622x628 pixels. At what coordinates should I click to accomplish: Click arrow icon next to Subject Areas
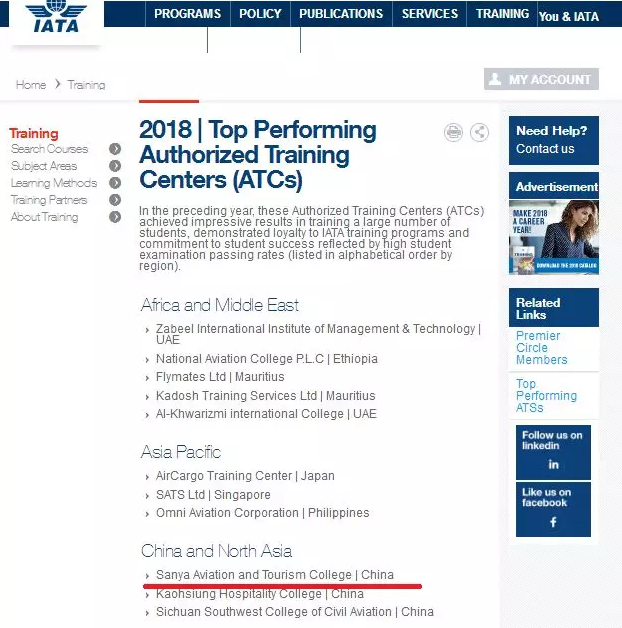(x=115, y=166)
